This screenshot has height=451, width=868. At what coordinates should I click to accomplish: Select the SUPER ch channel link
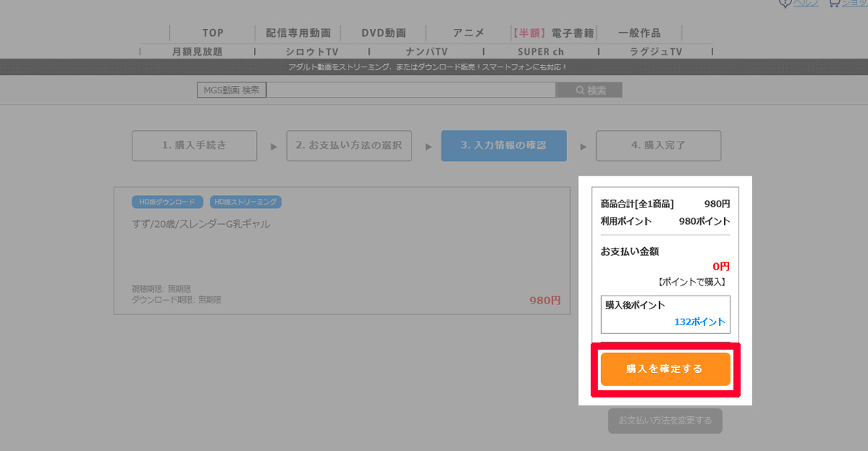pos(540,52)
